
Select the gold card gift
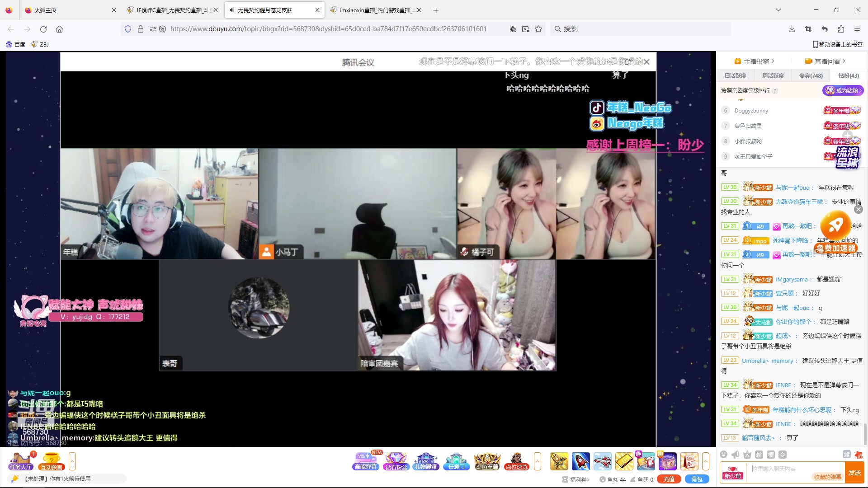[624, 461]
